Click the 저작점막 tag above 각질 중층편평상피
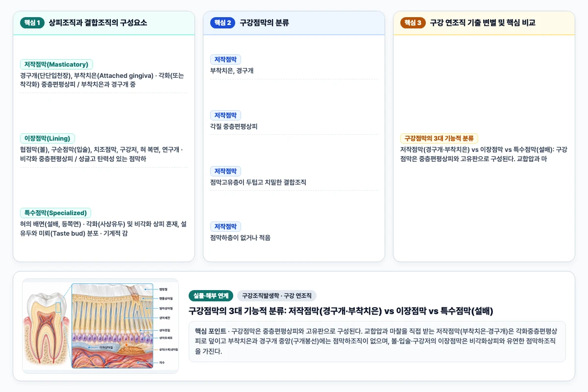The width and height of the screenshot is (588, 392). point(225,115)
